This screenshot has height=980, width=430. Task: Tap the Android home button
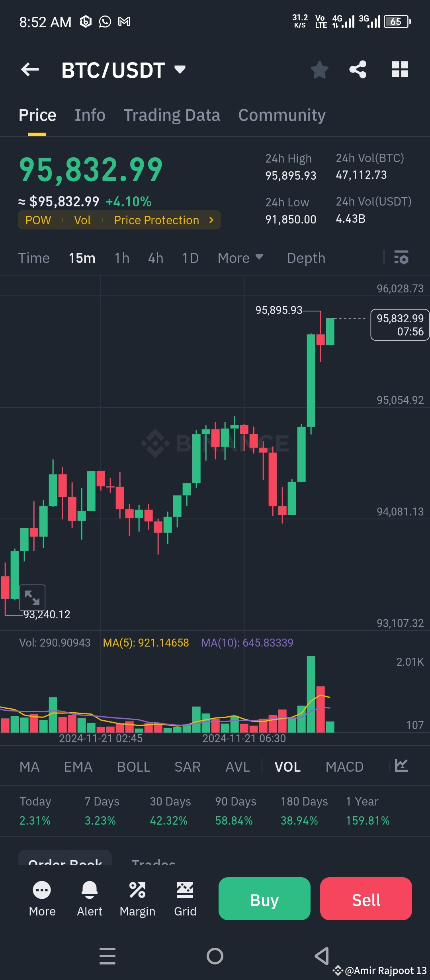215,955
